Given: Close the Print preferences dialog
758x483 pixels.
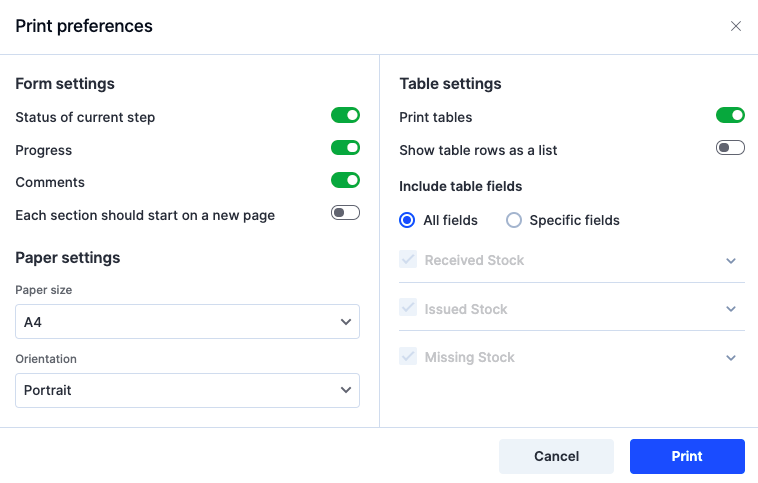Looking at the screenshot, I should 735,26.
